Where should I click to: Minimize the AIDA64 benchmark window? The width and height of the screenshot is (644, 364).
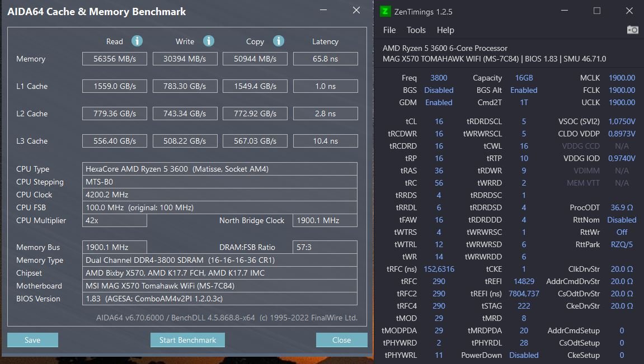pos(323,10)
